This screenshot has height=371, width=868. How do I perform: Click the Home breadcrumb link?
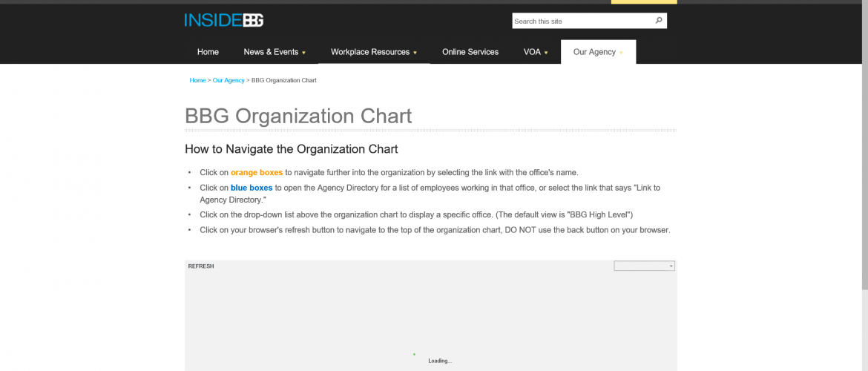click(x=197, y=80)
